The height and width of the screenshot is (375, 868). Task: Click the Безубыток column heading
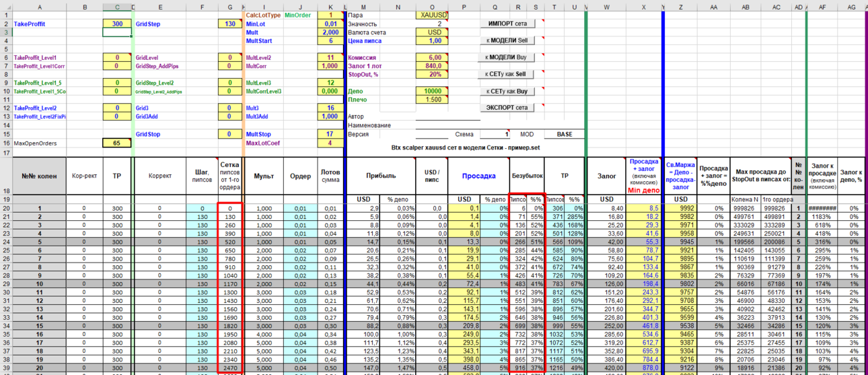coord(527,176)
